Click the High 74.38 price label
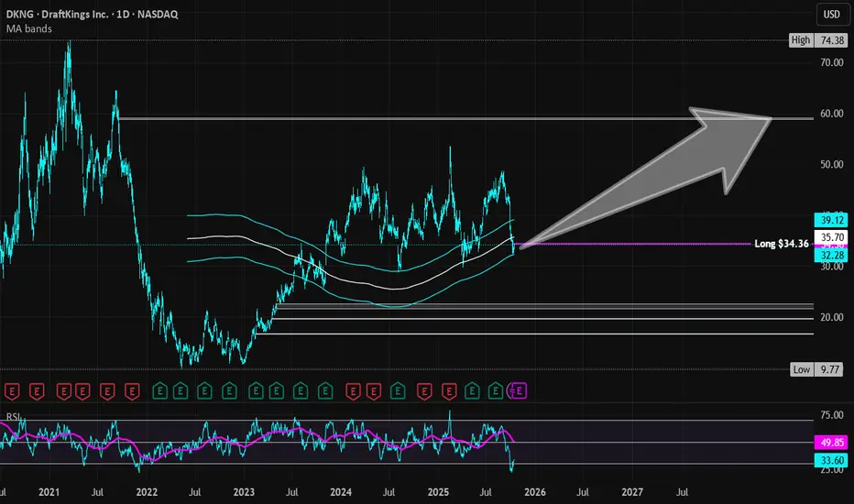 817,40
